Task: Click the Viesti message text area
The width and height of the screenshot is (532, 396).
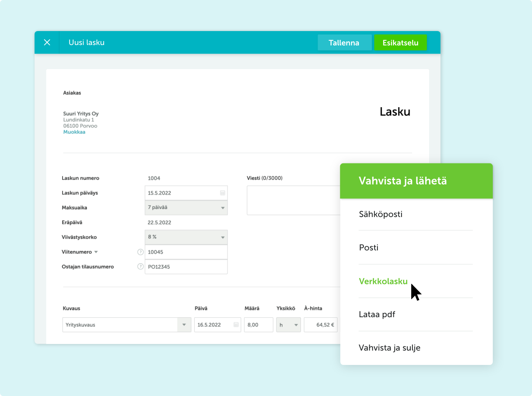Action: [294, 200]
